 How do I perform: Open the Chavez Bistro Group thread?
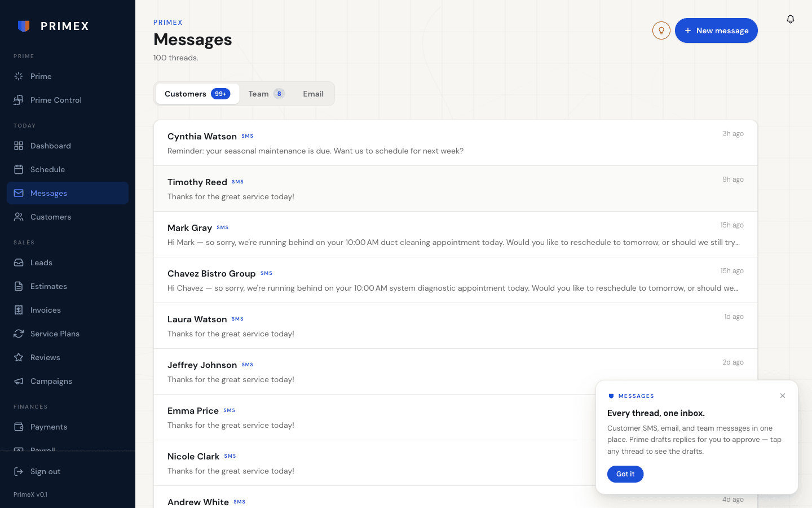pyautogui.click(x=456, y=280)
